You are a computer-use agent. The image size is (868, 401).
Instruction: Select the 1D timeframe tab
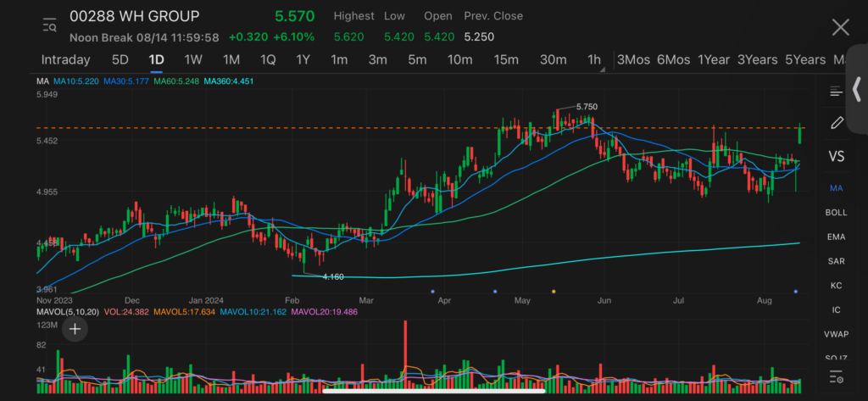point(156,60)
